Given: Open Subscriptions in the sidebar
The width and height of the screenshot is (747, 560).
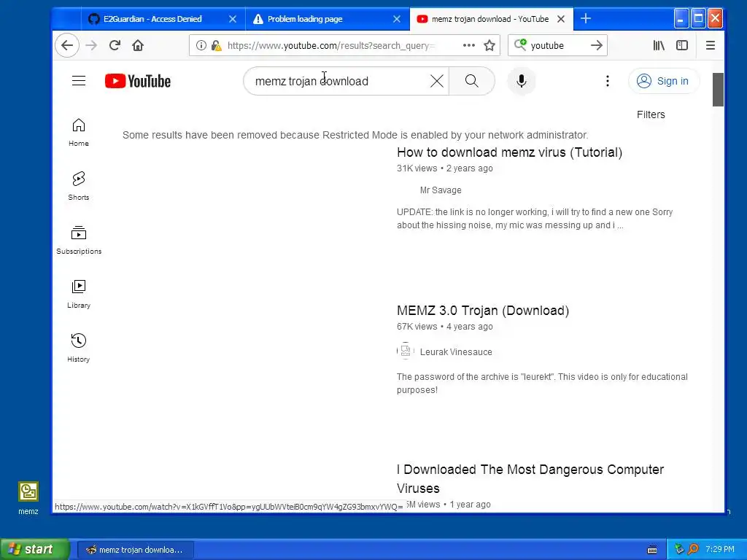Looking at the screenshot, I should coord(79,240).
